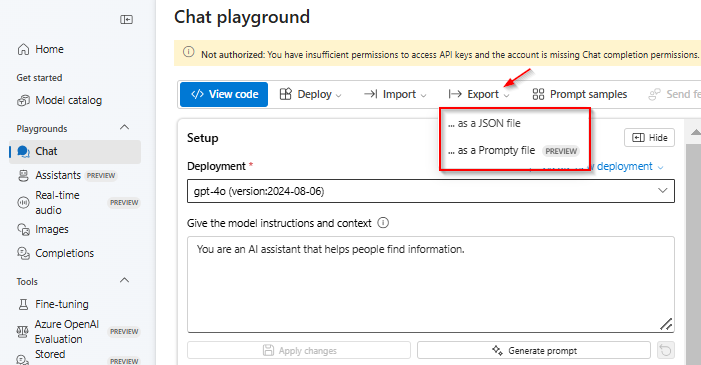Collapse the Tools section
This screenshot has height=365, width=701.
click(125, 281)
